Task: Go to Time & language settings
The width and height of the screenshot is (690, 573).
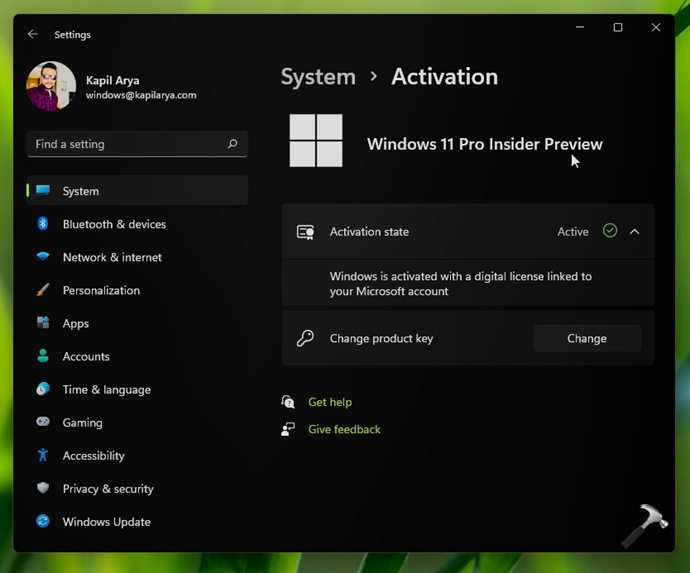Action: 106,389
